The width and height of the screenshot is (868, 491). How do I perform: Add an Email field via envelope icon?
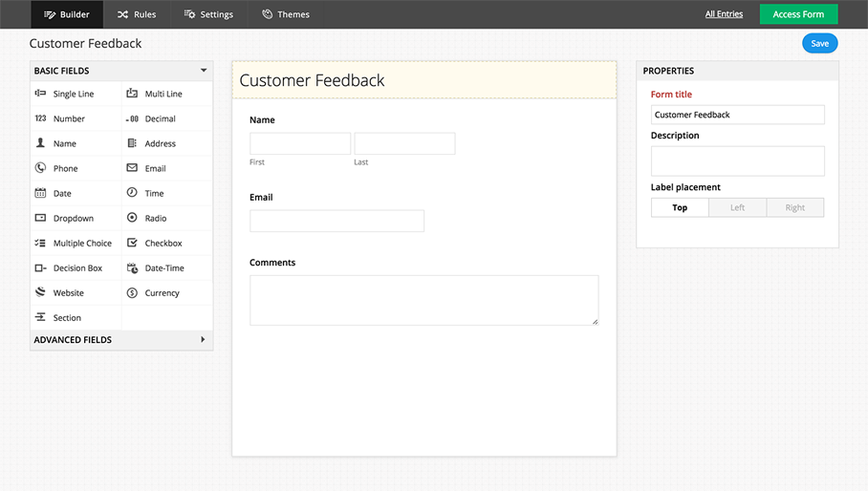132,168
